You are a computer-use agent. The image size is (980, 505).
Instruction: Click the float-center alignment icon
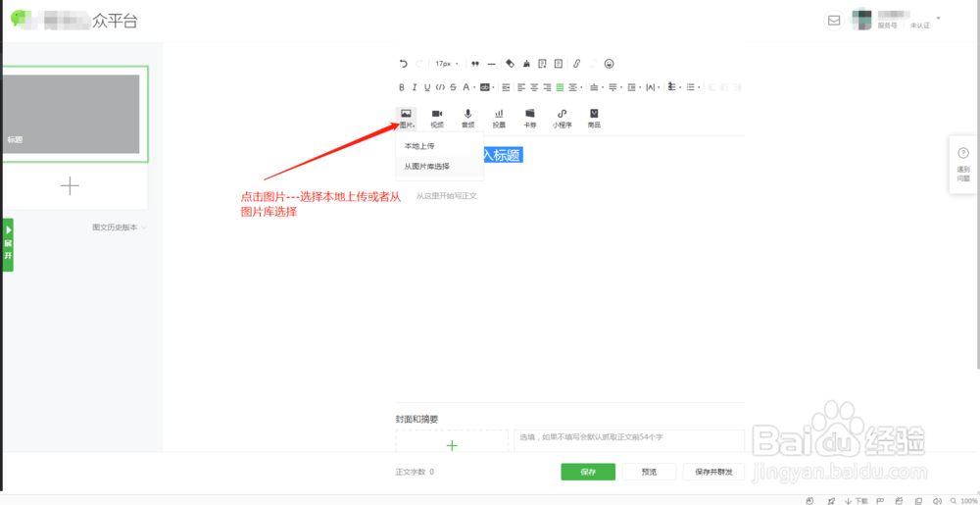(724, 87)
